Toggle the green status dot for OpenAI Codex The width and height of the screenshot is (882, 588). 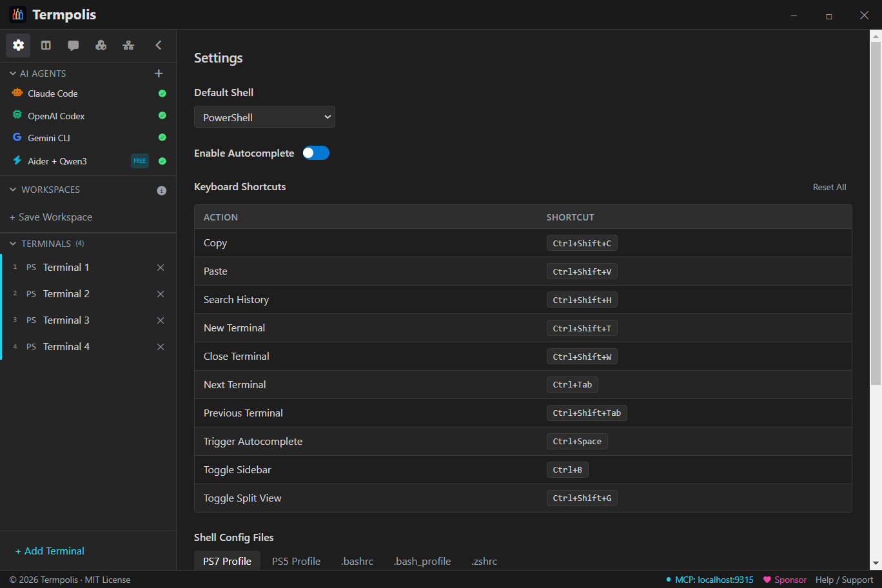tap(162, 115)
